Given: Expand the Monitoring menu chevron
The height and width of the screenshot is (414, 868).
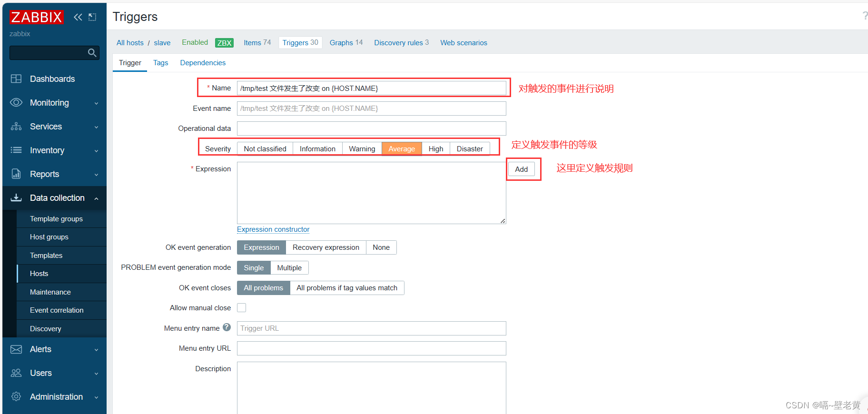Looking at the screenshot, I should [97, 103].
